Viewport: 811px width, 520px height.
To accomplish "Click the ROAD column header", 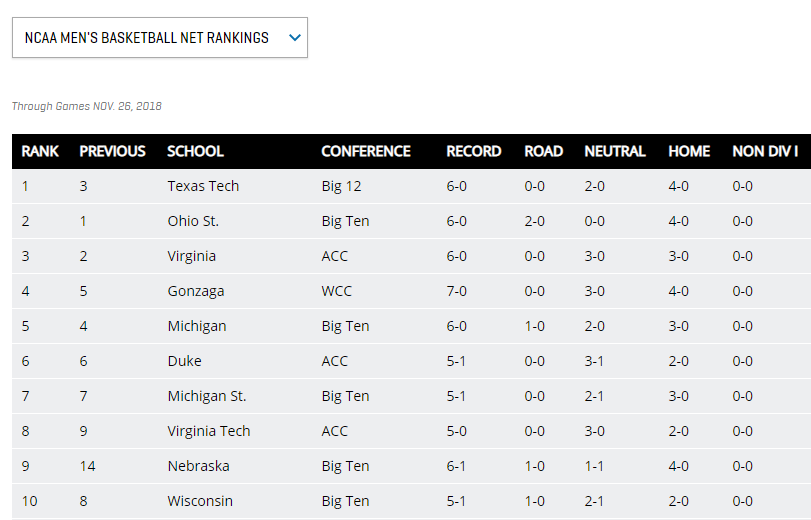I will pyautogui.click(x=543, y=151).
